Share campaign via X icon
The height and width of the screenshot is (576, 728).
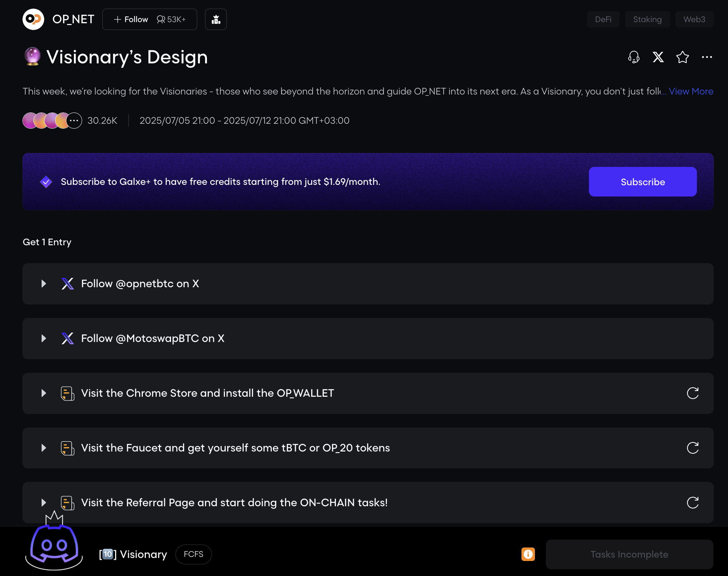(658, 57)
